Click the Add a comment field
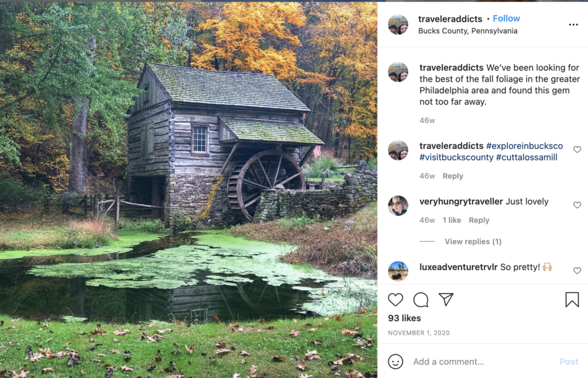The height and width of the screenshot is (378, 588). click(x=482, y=361)
